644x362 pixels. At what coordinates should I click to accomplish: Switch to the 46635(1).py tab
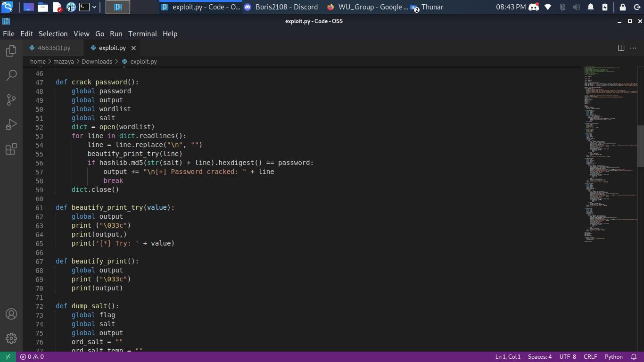click(x=54, y=48)
